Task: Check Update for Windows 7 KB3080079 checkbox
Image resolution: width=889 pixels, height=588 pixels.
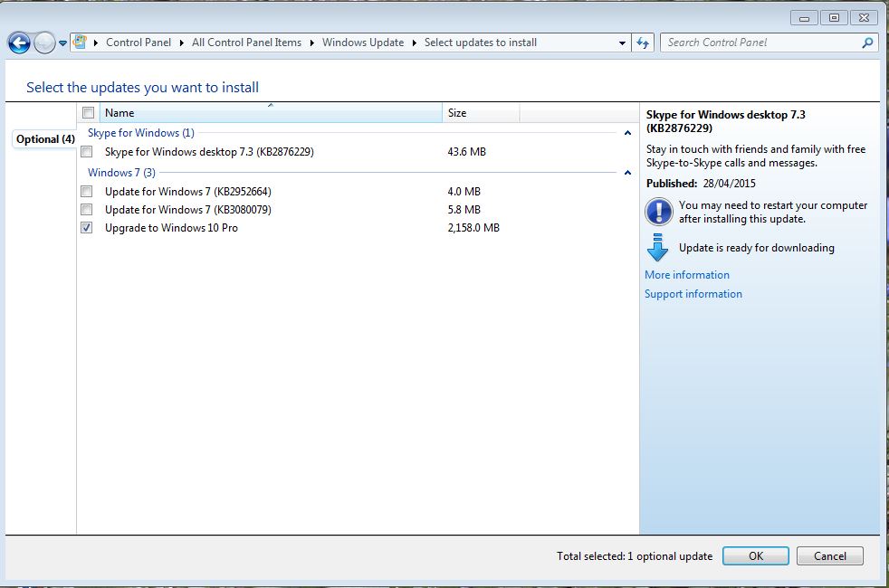Action: [x=87, y=210]
